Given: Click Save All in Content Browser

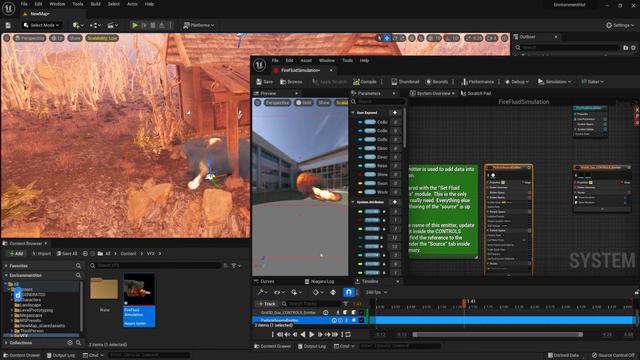Looking at the screenshot, I should [x=67, y=253].
